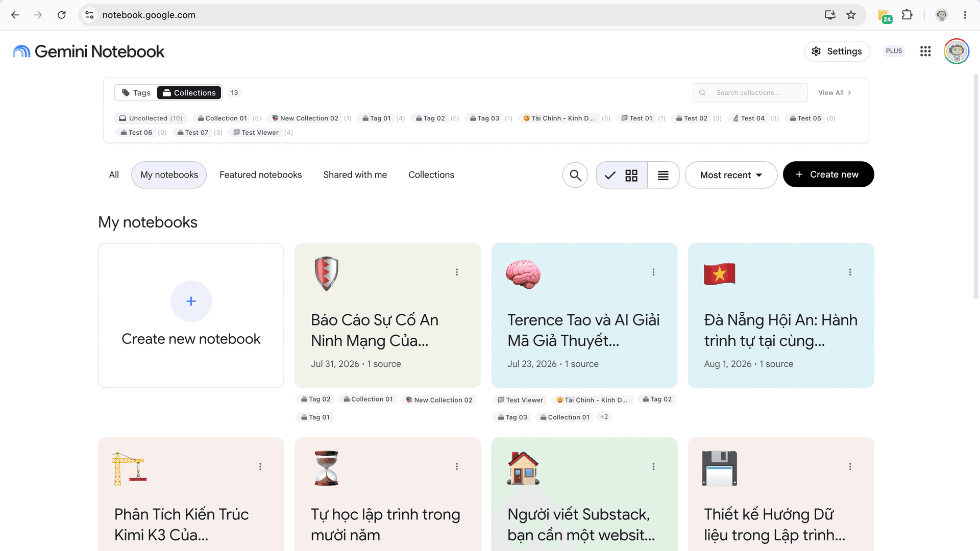Open options menu for Terence Tao notebook

coord(653,272)
